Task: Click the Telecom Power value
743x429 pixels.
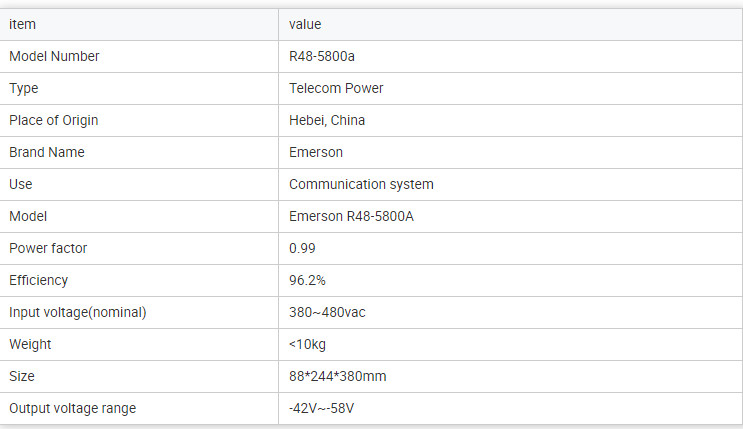Action: [336, 88]
